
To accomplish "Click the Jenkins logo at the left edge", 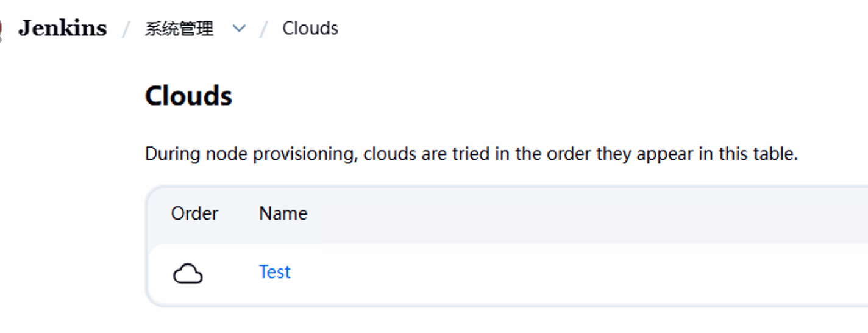I will tap(2, 29).
